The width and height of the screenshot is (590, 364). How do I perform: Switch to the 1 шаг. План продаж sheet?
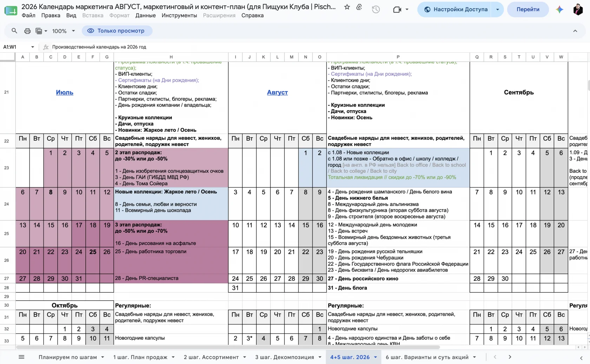tap(140, 357)
